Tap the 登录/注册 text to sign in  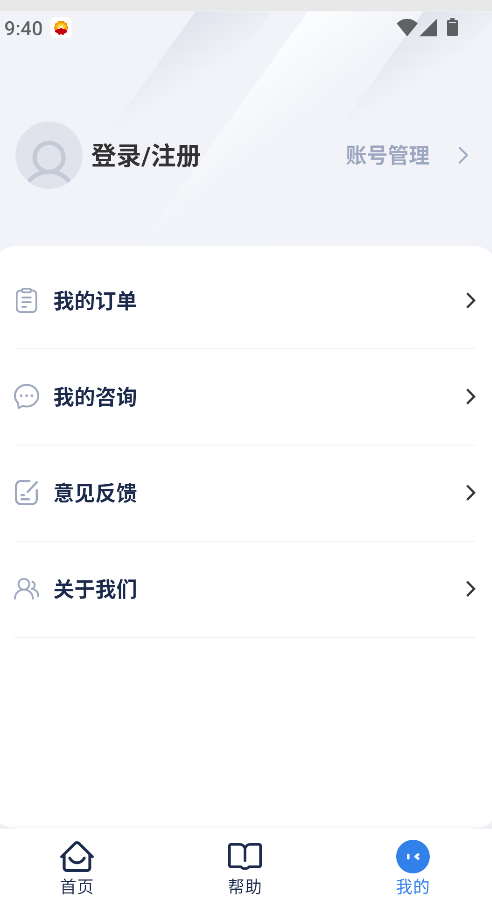coord(146,156)
